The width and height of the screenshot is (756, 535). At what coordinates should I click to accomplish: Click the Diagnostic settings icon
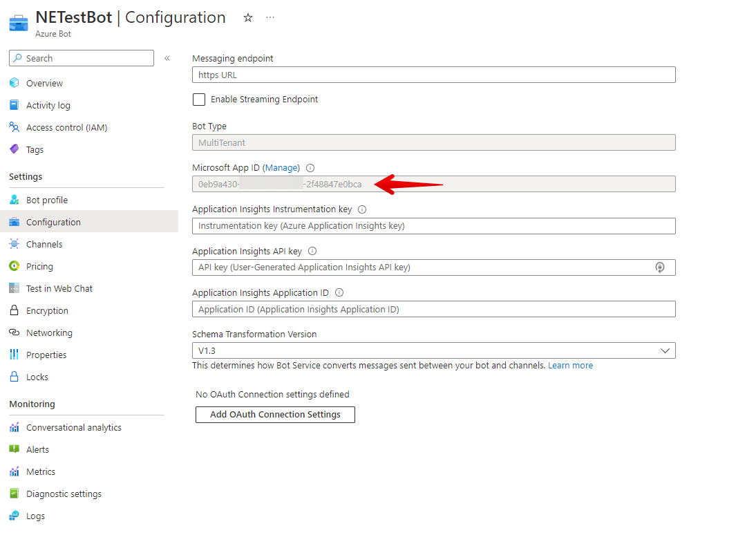pos(15,494)
